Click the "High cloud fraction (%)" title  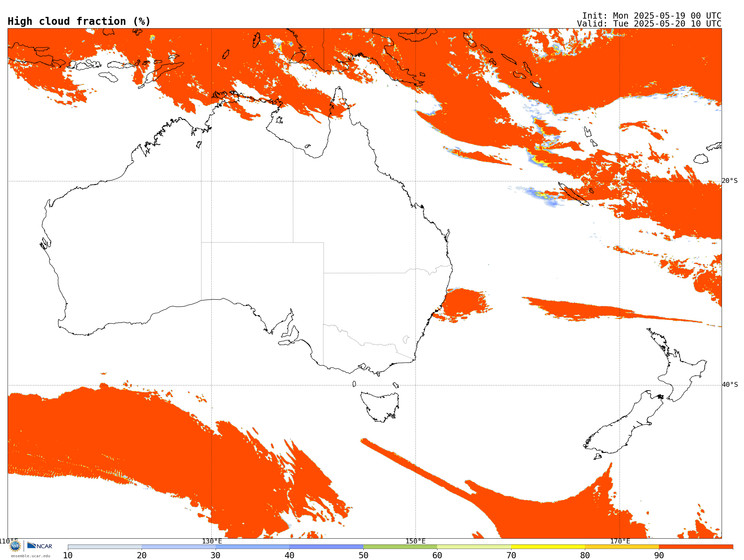pos(79,21)
